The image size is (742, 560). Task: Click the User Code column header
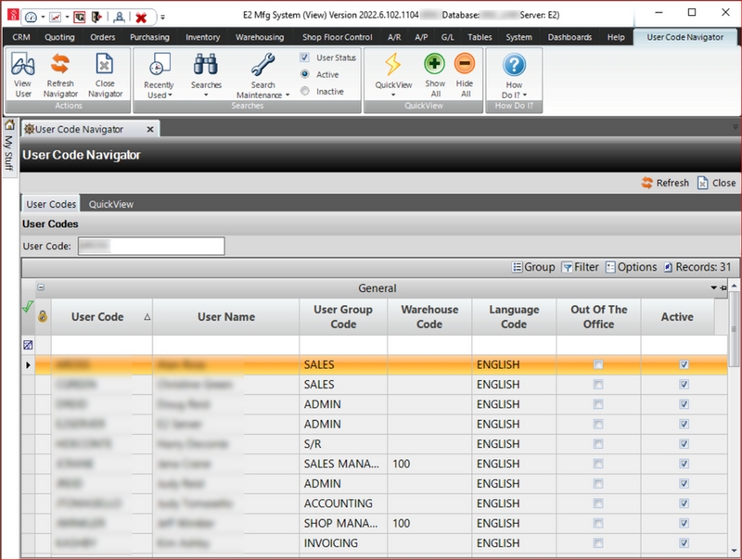102,317
